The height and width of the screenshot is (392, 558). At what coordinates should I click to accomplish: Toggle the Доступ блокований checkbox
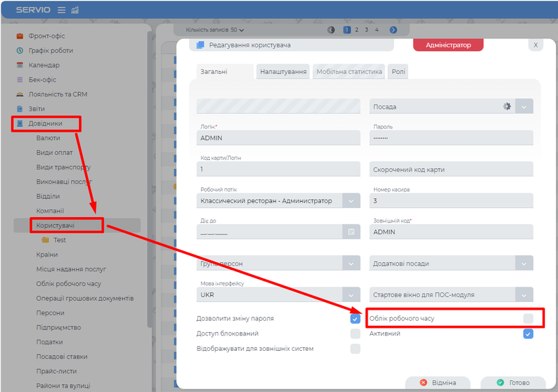coord(355,333)
